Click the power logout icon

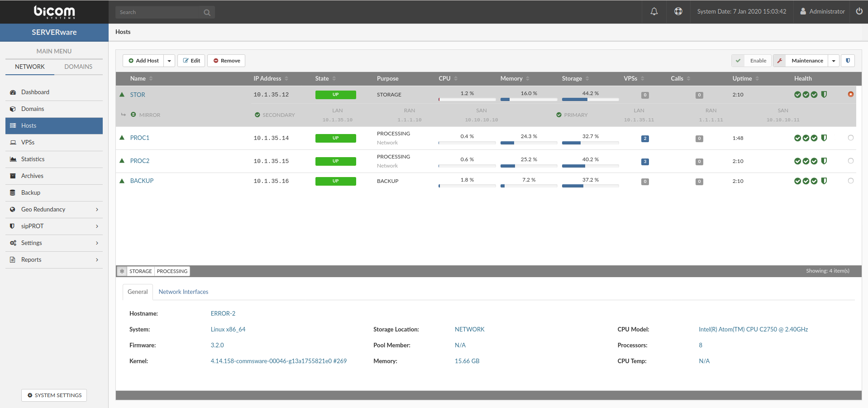[859, 11]
